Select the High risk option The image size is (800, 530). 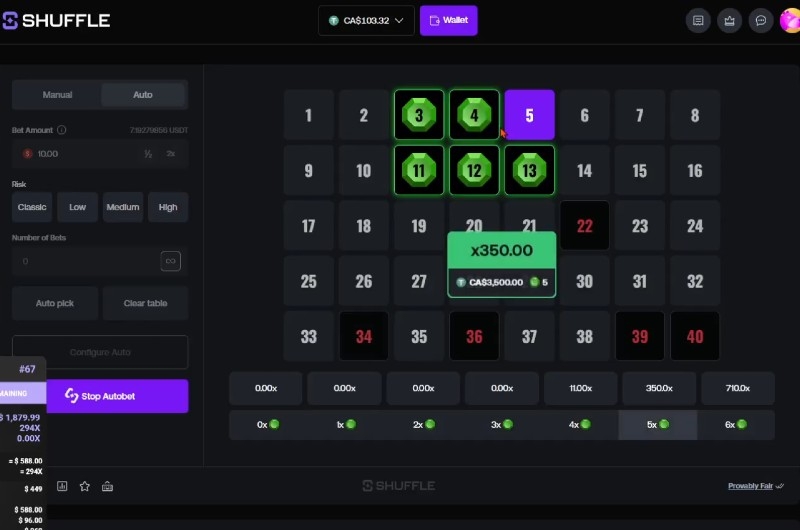tap(168, 207)
